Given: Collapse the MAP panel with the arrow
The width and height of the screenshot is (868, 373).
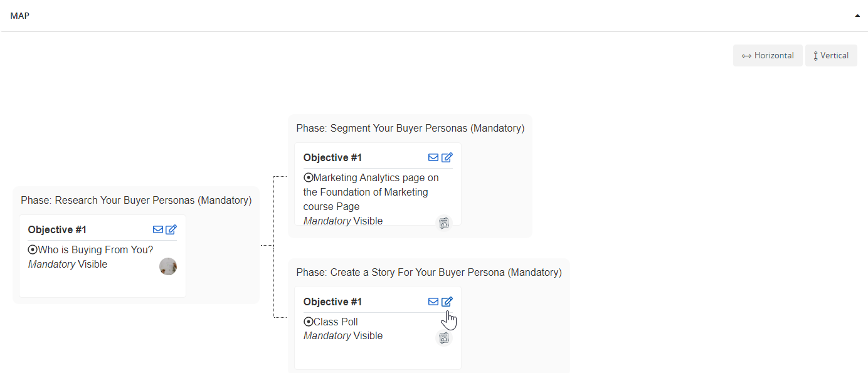Looking at the screenshot, I should [x=857, y=16].
